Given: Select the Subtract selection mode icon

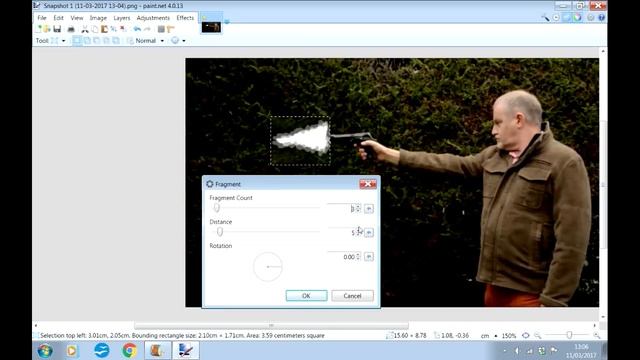Looking at the screenshot, I should tap(97, 40).
